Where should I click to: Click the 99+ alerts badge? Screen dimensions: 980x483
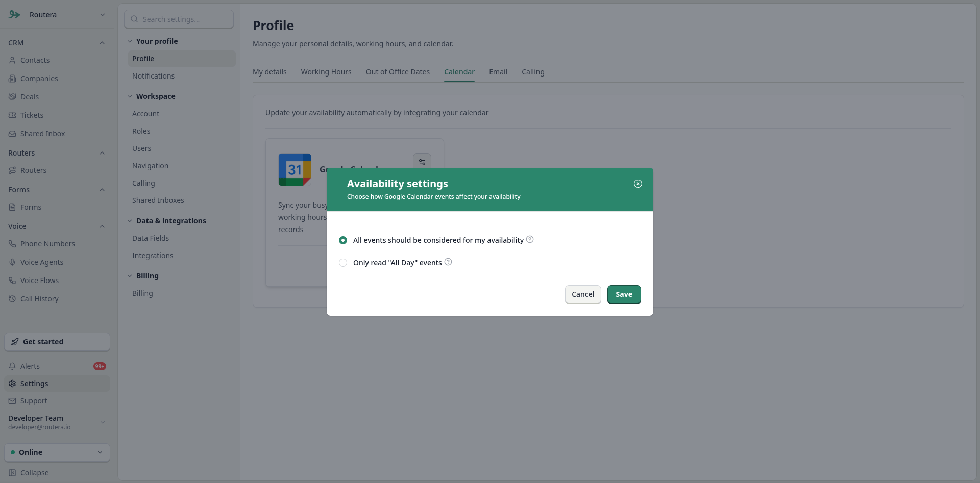click(x=100, y=366)
